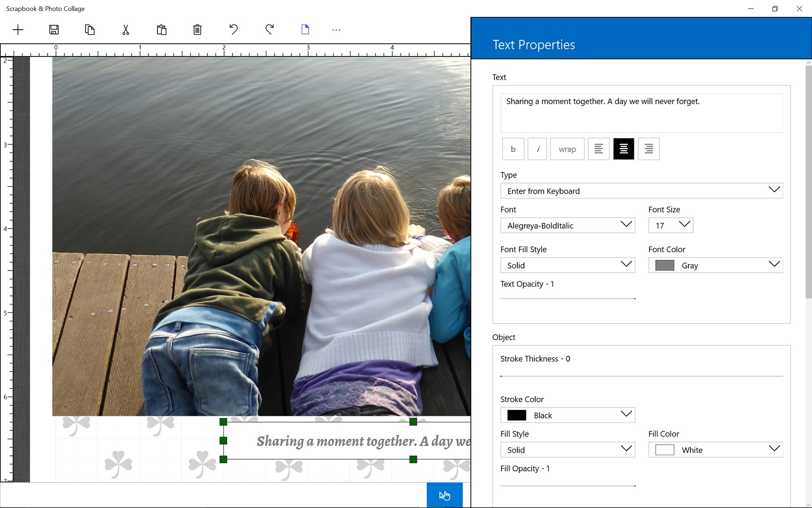The image size is (812, 508).
Task: Open the Stroke Color dropdown set to Black
Action: [568, 415]
